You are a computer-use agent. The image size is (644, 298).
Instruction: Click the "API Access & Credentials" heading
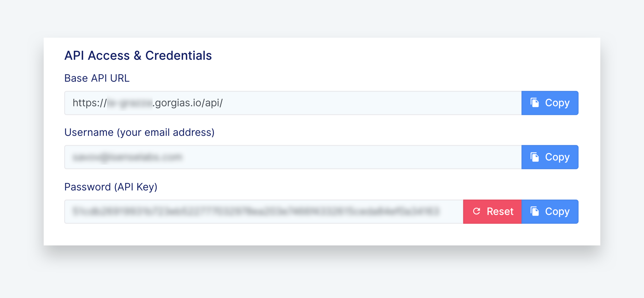point(138,55)
